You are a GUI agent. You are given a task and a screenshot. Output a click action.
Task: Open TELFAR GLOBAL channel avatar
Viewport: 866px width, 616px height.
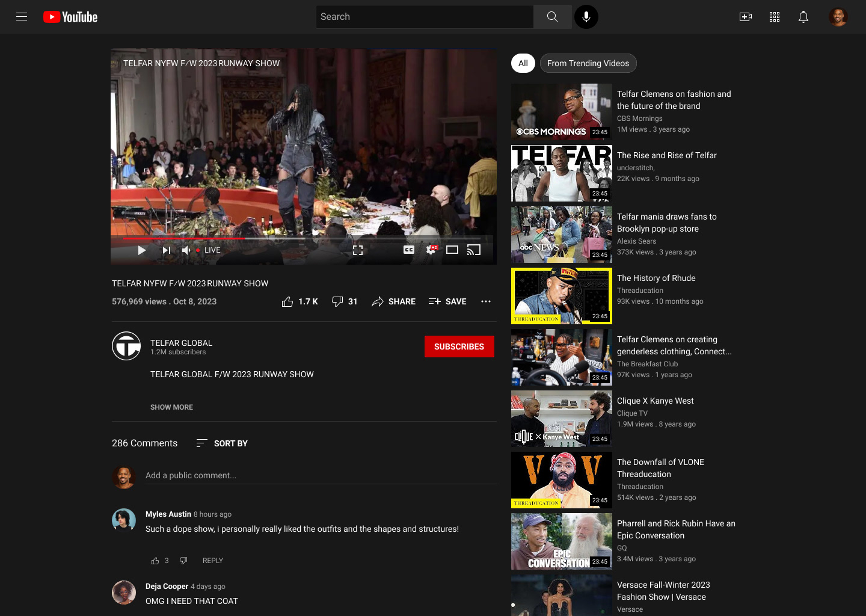(x=126, y=346)
